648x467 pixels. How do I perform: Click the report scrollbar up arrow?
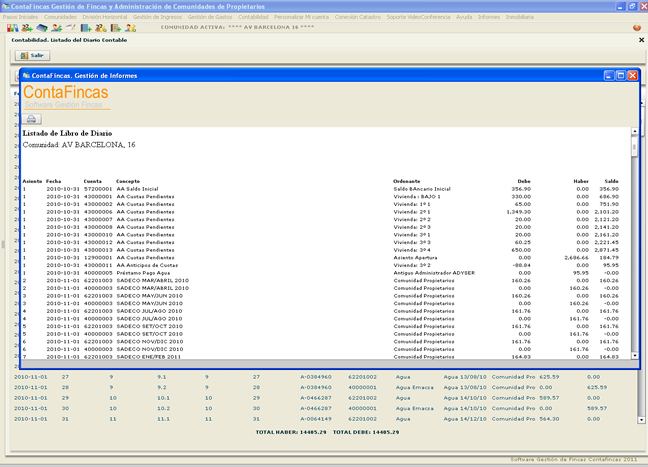point(634,131)
